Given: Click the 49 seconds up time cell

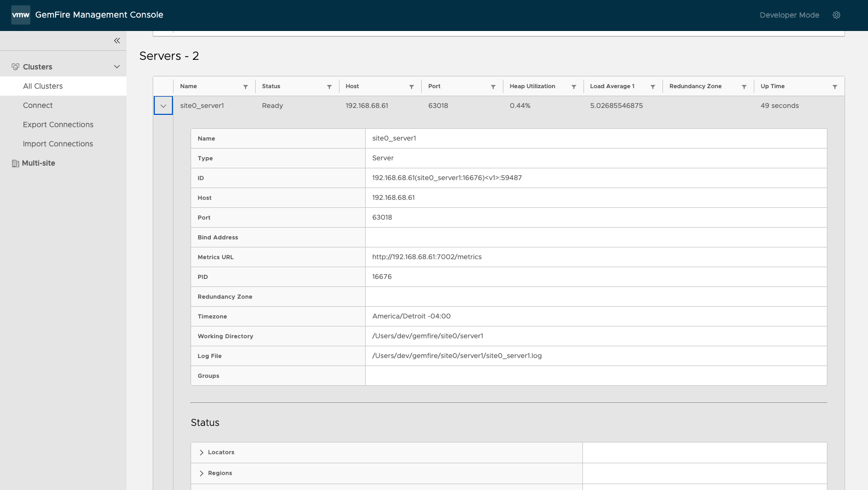Looking at the screenshot, I should [x=780, y=106].
